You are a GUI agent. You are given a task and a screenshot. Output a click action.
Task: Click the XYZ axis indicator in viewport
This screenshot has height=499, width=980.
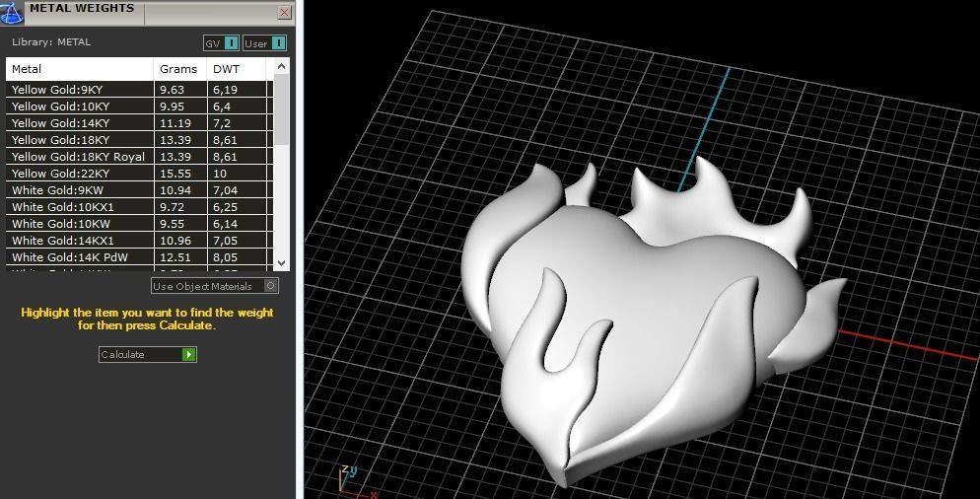click(x=356, y=481)
